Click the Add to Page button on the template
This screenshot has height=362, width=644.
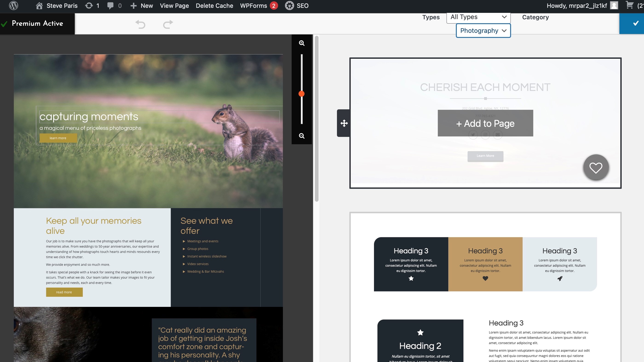tap(485, 123)
